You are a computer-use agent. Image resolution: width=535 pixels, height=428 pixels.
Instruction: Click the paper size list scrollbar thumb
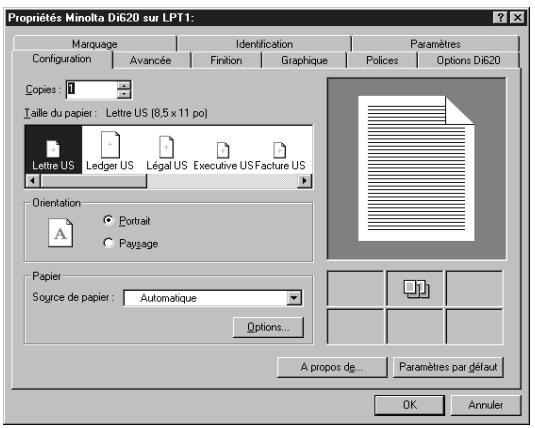[x=93, y=181]
